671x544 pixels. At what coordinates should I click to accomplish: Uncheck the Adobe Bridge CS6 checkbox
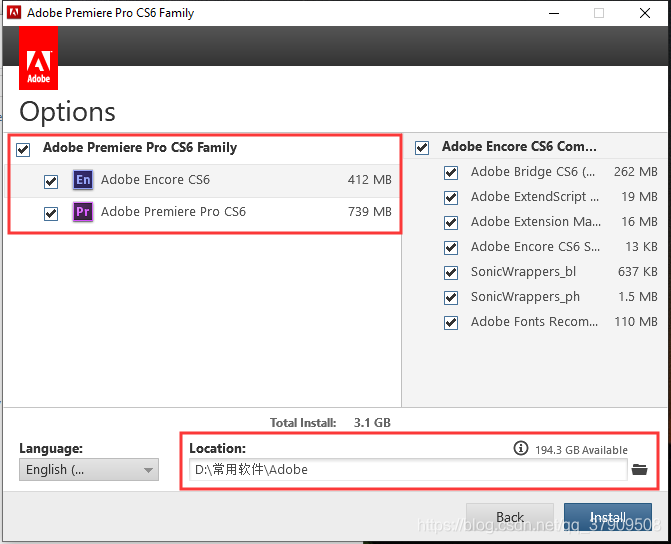click(451, 173)
